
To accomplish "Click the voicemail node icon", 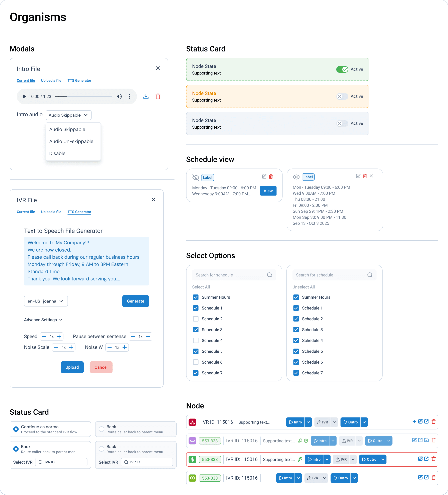I will click(x=192, y=441).
